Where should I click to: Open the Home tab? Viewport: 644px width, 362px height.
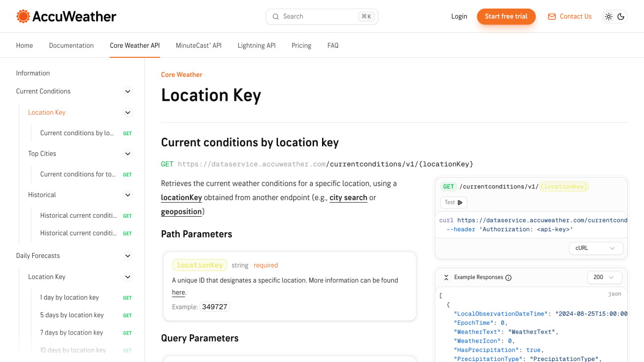coord(25,46)
